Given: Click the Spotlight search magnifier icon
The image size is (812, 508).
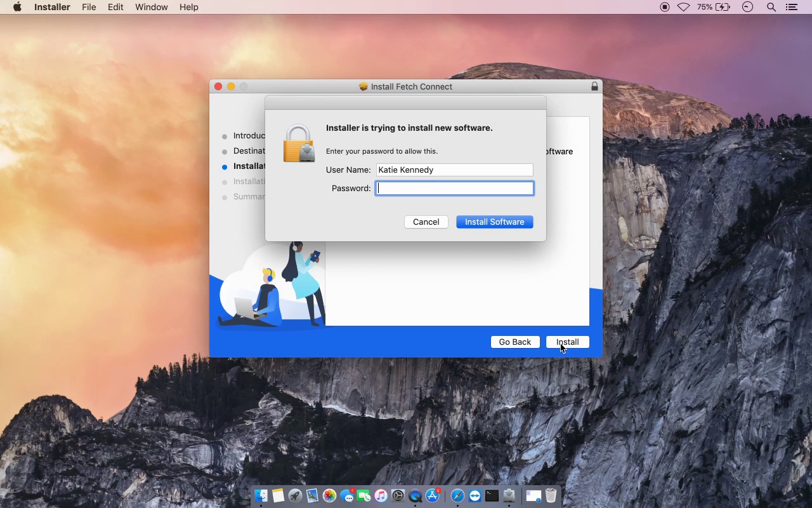Looking at the screenshot, I should click(x=771, y=7).
